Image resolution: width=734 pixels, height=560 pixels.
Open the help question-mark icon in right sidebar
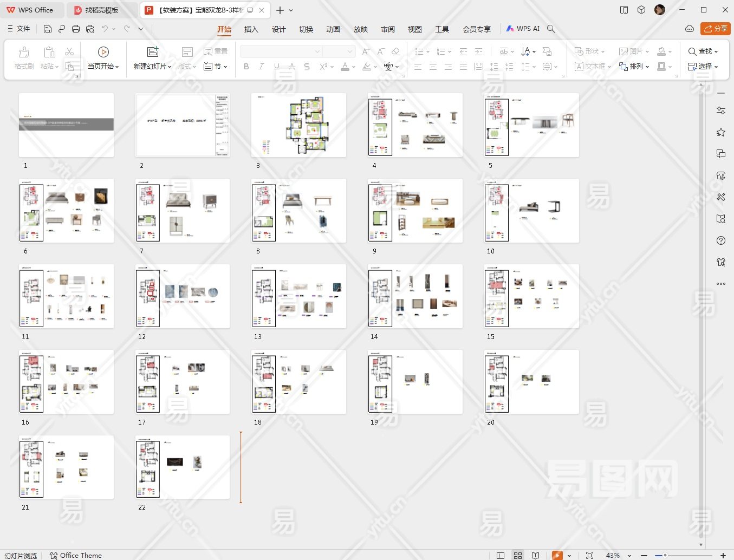720,240
